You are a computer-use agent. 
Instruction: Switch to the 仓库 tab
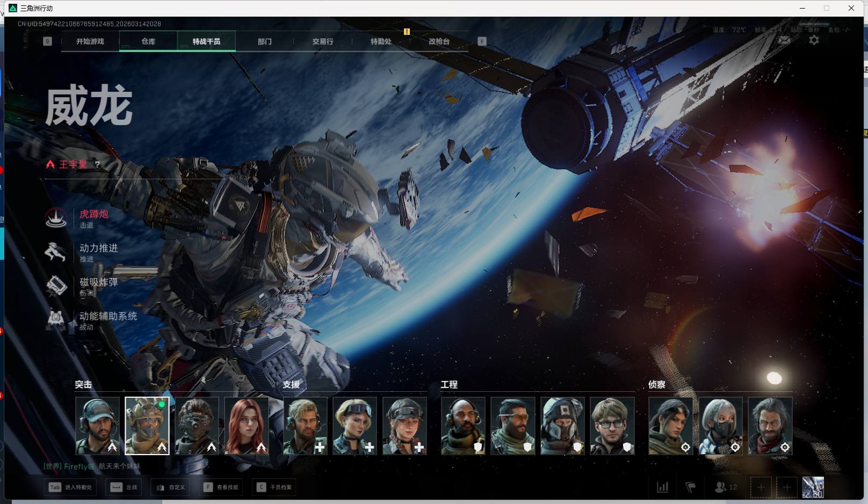tap(148, 41)
